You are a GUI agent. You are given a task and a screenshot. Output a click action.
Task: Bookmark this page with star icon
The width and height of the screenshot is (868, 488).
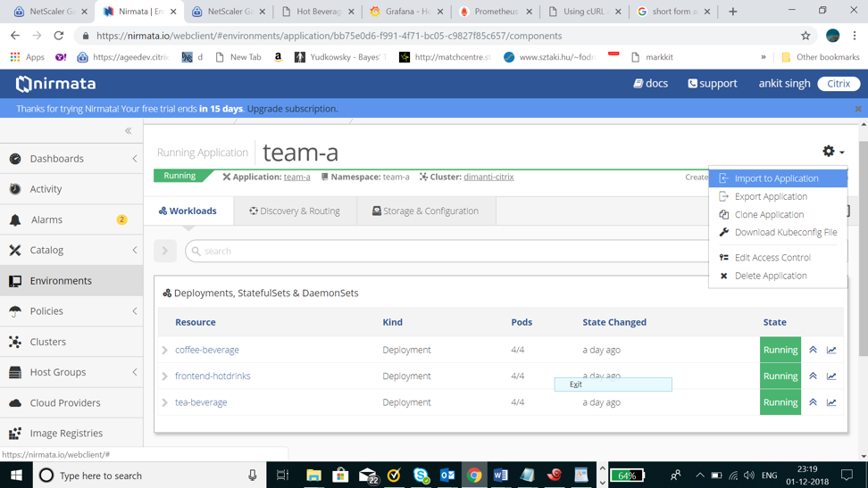[x=805, y=36]
